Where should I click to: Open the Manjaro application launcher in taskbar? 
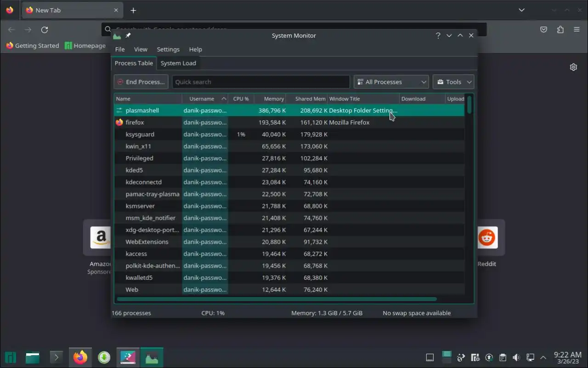pos(10,357)
